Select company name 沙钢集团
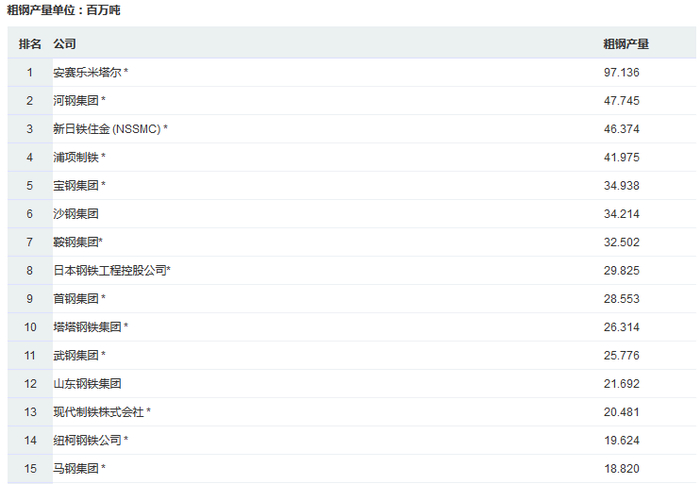Image resolution: width=700 pixels, height=484 pixels. point(76,214)
